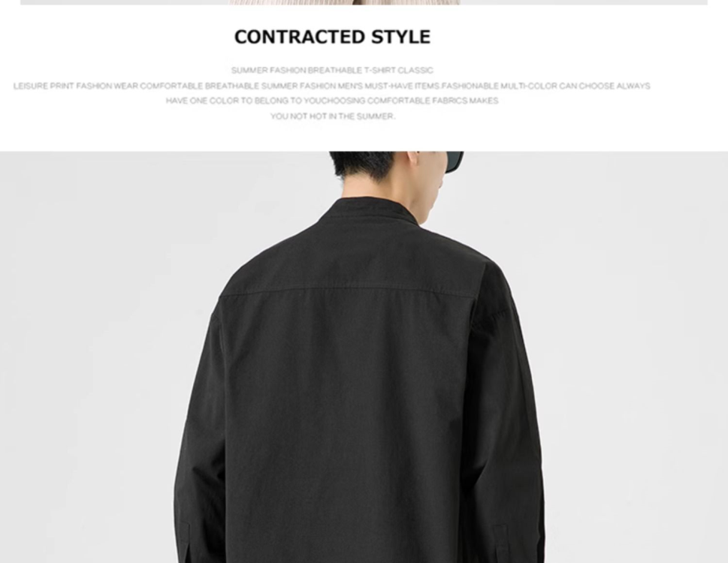Click the CONTRACTED STYLE heading
Image resolution: width=728 pixels, height=563 pixels.
click(332, 37)
